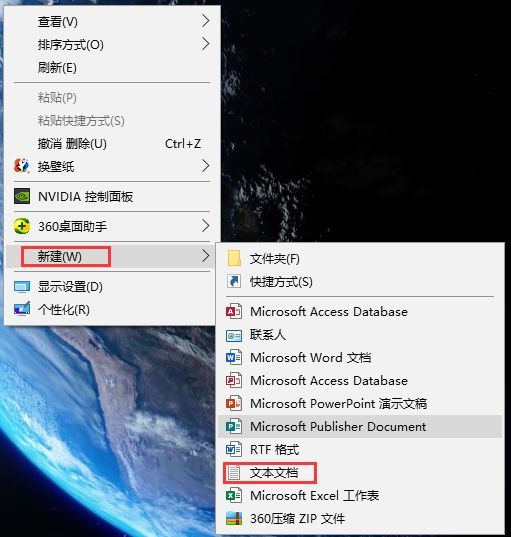
Task: Click the 快捷方式 shortcut arrow icon
Action: [x=234, y=281]
